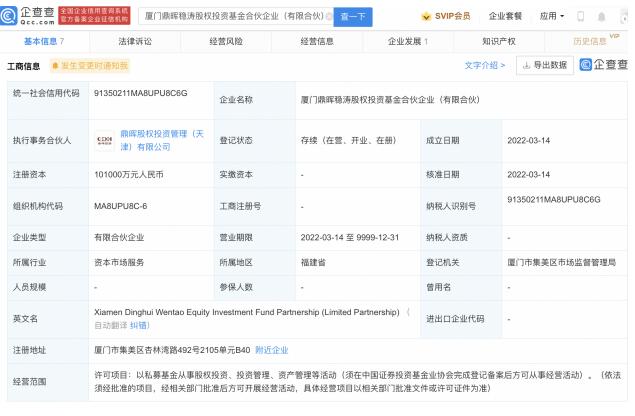Open the notification bell icon
Screen dimensions: 635x416
pos(601,17)
